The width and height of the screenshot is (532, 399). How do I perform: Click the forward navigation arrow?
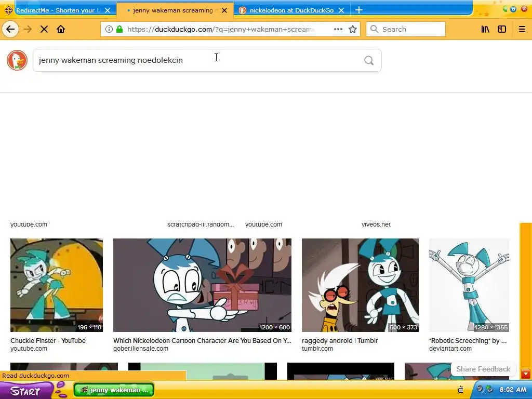point(28,29)
